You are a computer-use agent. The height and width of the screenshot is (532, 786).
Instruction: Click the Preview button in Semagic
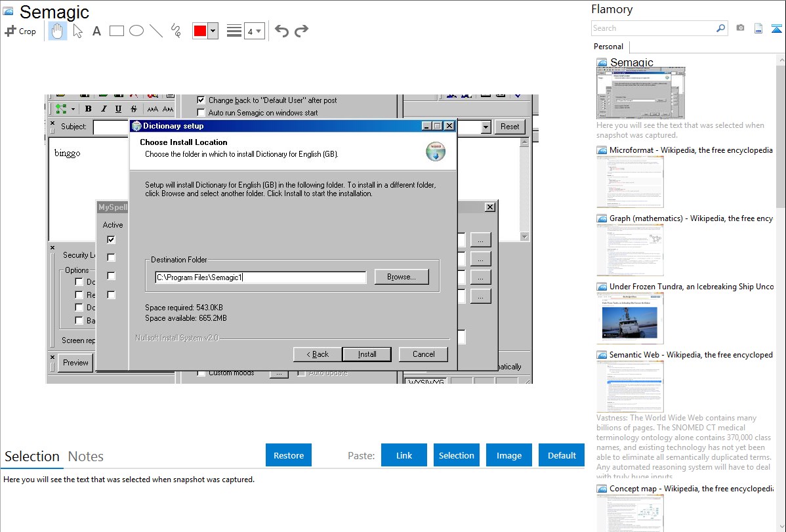(x=75, y=363)
